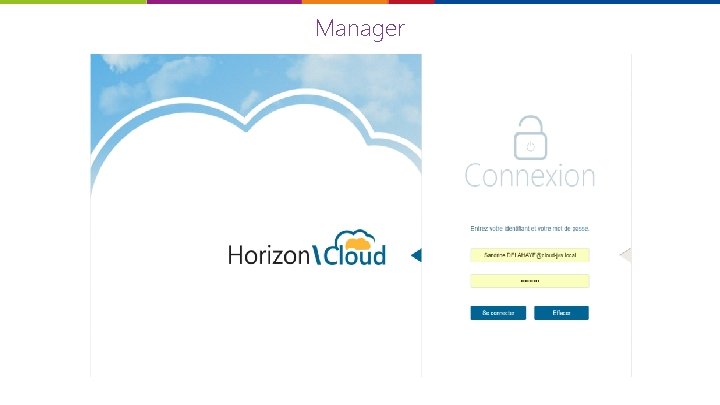Image resolution: width=720 pixels, height=405 pixels.
Task: Click the "Connexion" heading text
Action: 530,175
